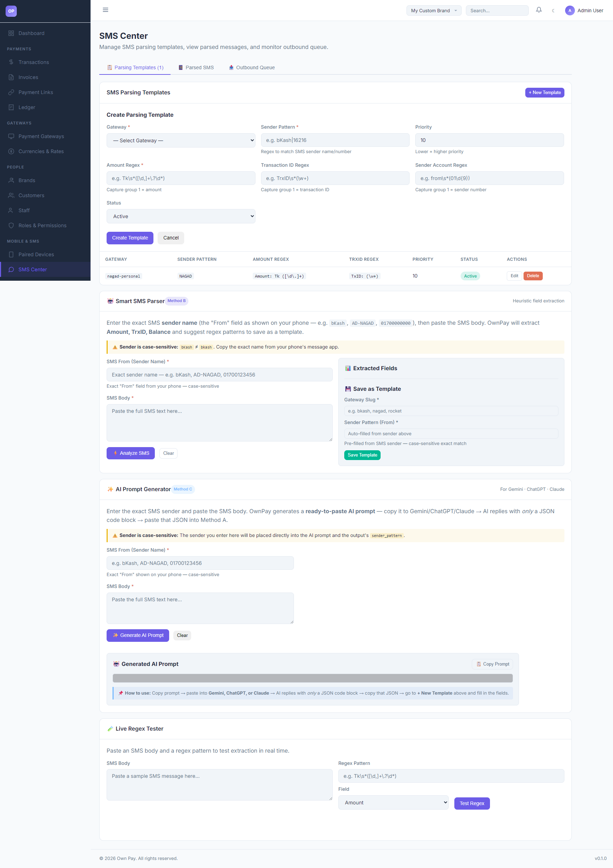Open the Field Amount dropdown
The image size is (613, 868).
(x=393, y=802)
